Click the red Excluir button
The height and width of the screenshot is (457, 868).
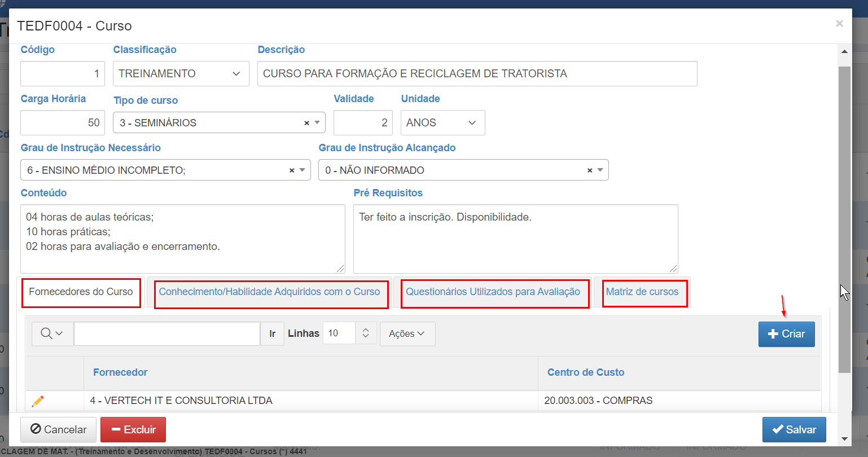click(x=133, y=429)
